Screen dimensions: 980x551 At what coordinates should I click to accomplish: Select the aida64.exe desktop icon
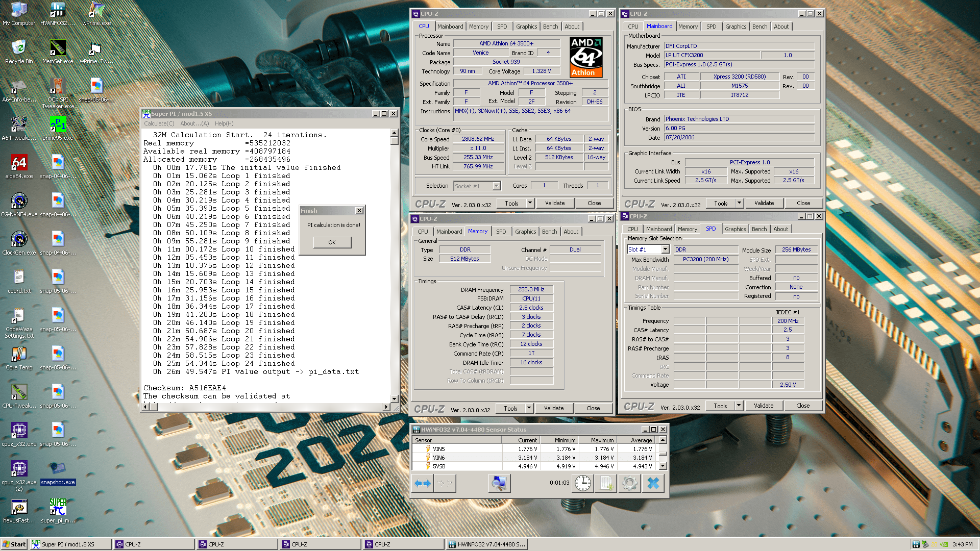(x=19, y=167)
